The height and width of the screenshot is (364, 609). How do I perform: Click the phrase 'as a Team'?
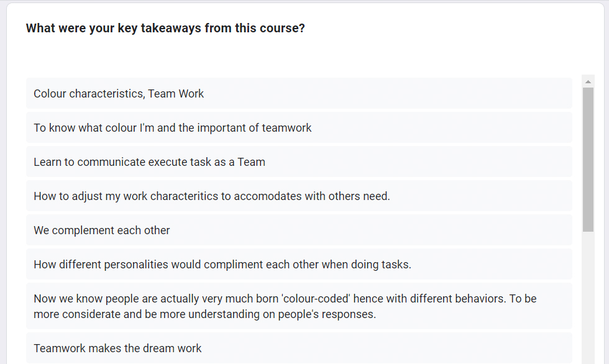point(244,162)
